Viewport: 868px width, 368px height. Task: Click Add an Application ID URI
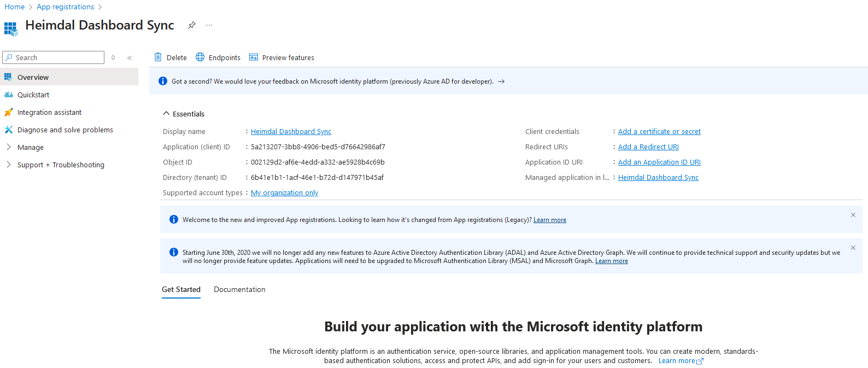tap(659, 162)
